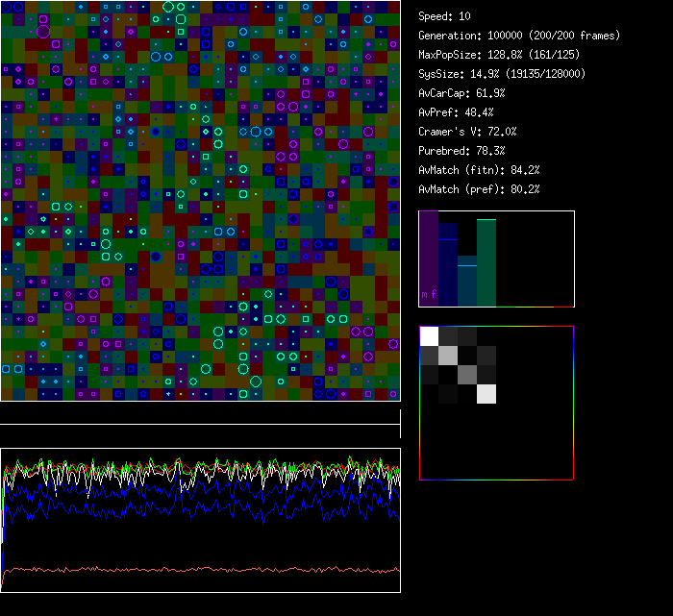
Task: Click the purple histogram bar labeled m f
Action: (x=429, y=250)
